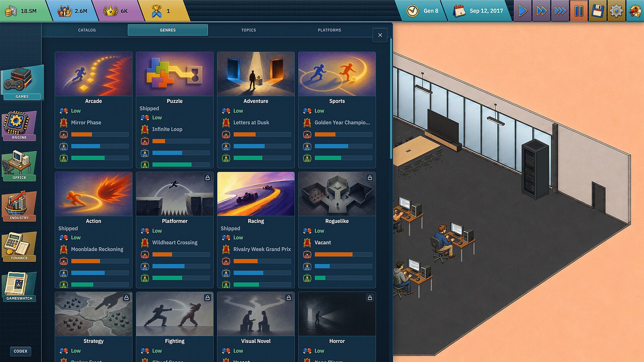Screen dimensions: 644x362
Task: Select the Racing genre artwork
Action: point(256,194)
